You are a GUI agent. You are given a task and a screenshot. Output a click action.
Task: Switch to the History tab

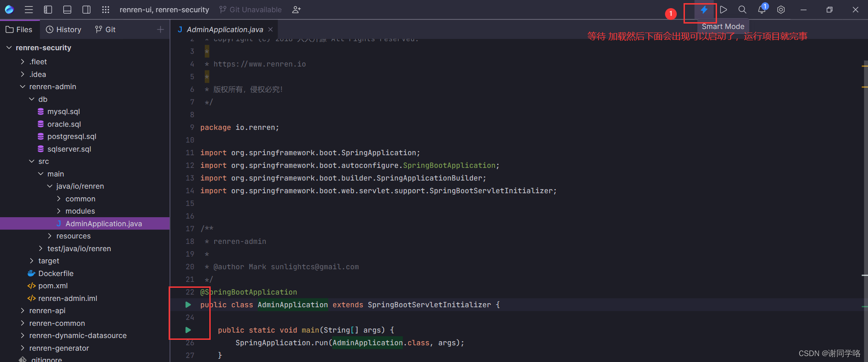(x=64, y=29)
